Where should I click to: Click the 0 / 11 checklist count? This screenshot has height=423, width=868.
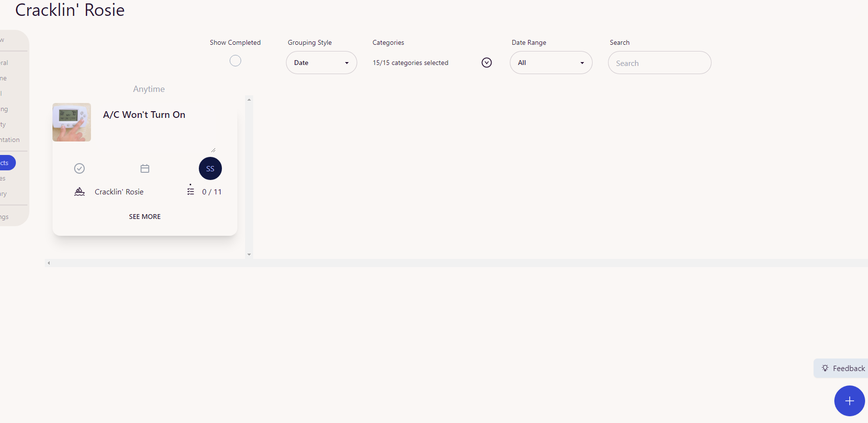212,192
